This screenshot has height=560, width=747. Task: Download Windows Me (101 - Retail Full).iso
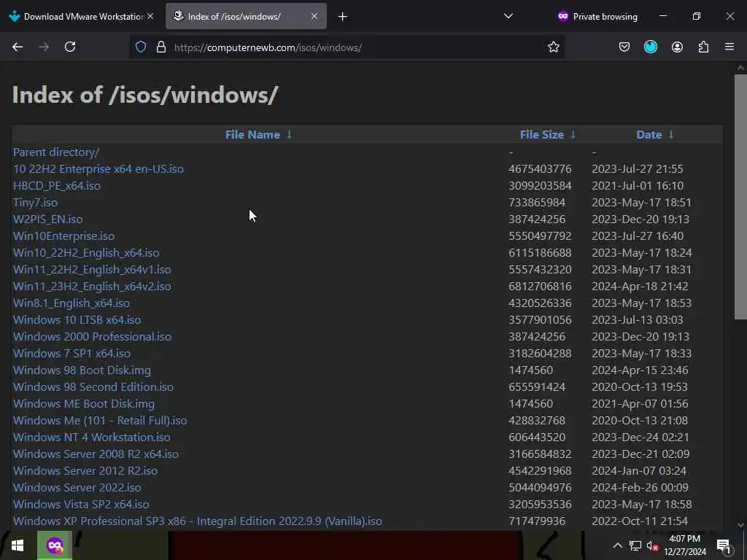pos(100,421)
